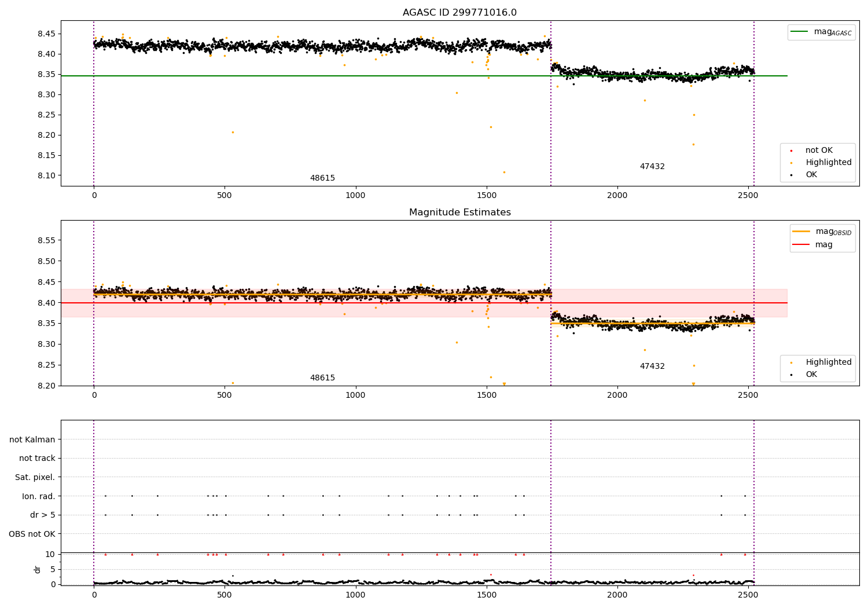Click obsid label 48615 in Magnitude Estimates plot
This screenshot has width=868, height=608.
pos(322,378)
